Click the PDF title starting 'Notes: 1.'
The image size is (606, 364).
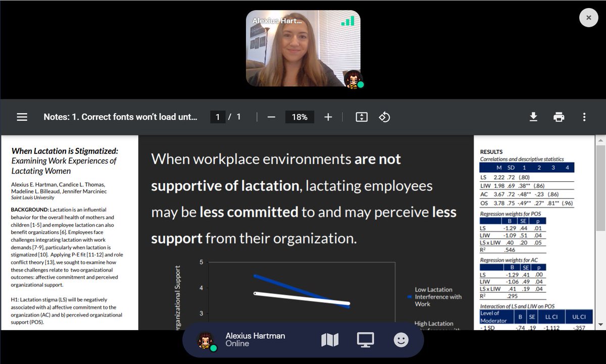pos(120,117)
